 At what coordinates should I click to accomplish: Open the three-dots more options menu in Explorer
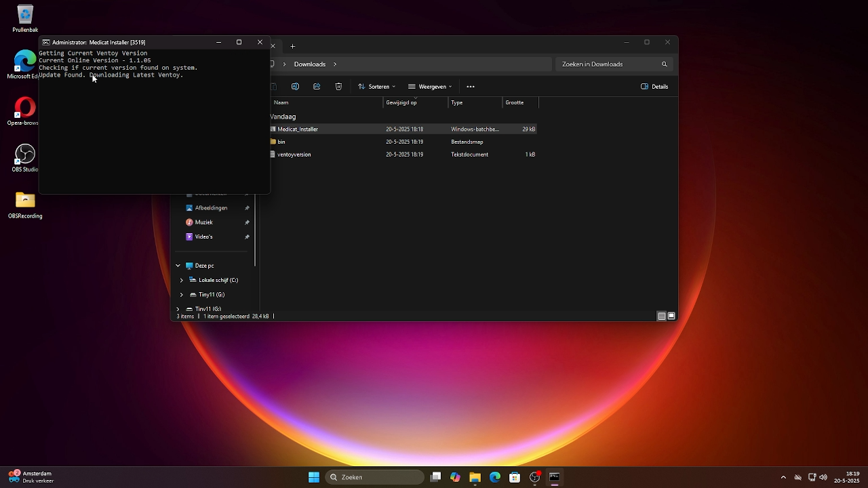[471, 87]
